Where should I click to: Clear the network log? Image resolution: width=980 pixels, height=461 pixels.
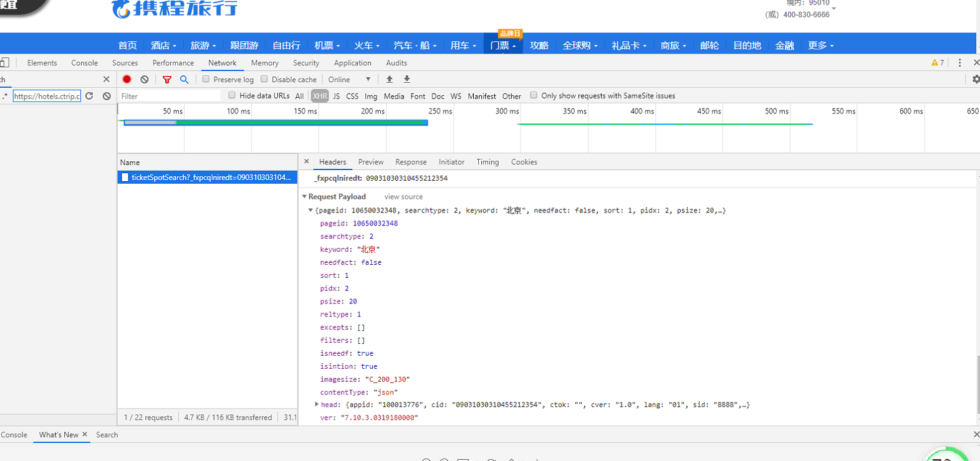point(145,79)
